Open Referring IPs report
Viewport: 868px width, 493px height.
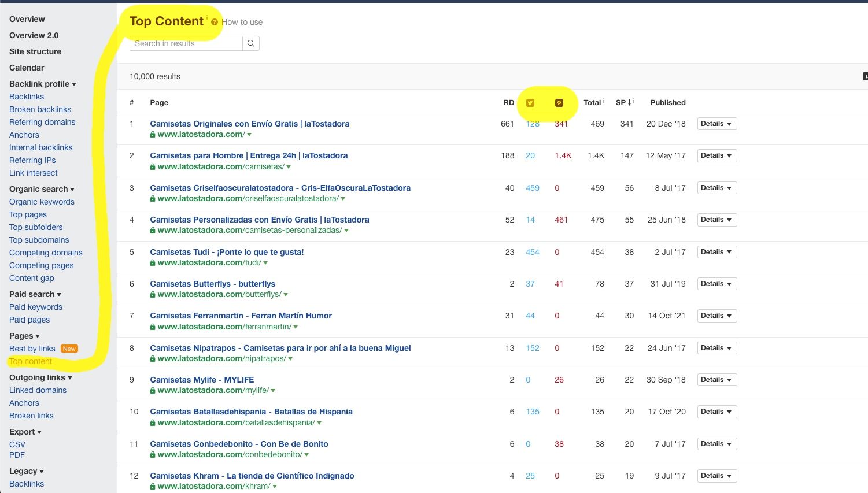(32, 160)
